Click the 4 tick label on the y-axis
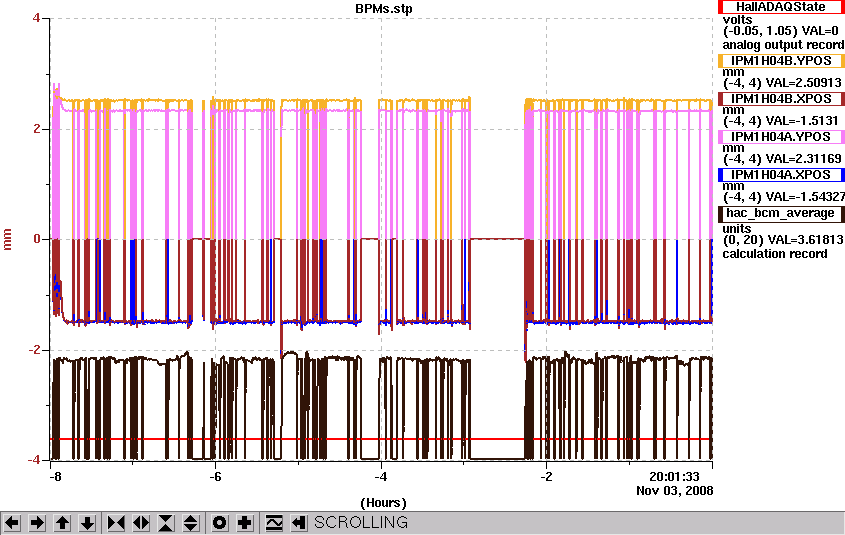 click(36, 18)
